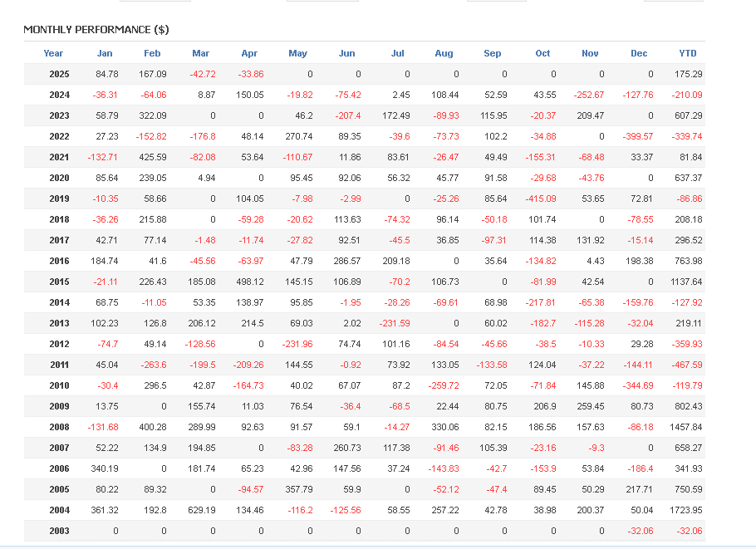Image resolution: width=756 pixels, height=549 pixels.
Task: Select the YTD column header
Action: [x=688, y=53]
